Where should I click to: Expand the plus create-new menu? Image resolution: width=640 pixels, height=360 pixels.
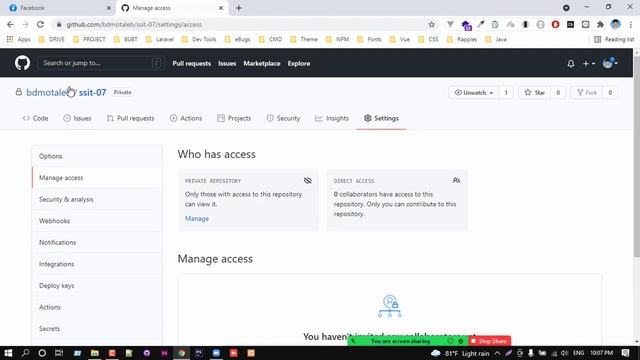(x=589, y=64)
